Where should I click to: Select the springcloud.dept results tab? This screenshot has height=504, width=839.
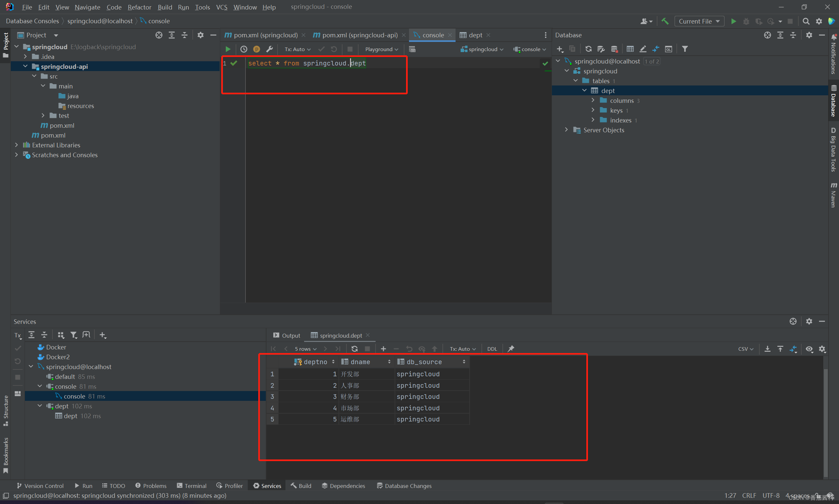pyautogui.click(x=341, y=335)
